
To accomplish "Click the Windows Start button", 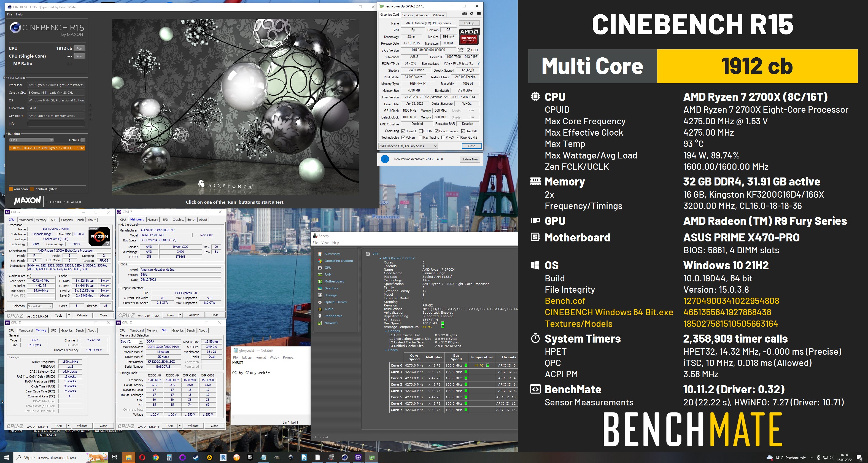I will click(x=6, y=457).
